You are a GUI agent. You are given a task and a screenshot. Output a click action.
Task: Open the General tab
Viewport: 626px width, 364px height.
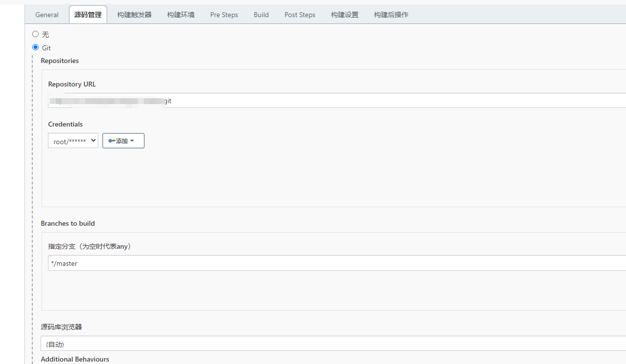point(47,15)
